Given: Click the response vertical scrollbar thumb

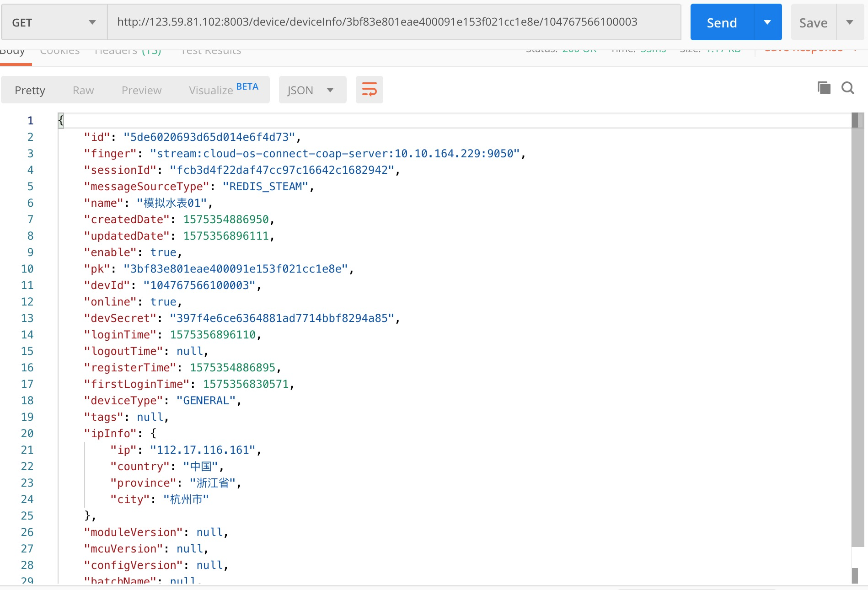Looking at the screenshot, I should coord(857,329).
